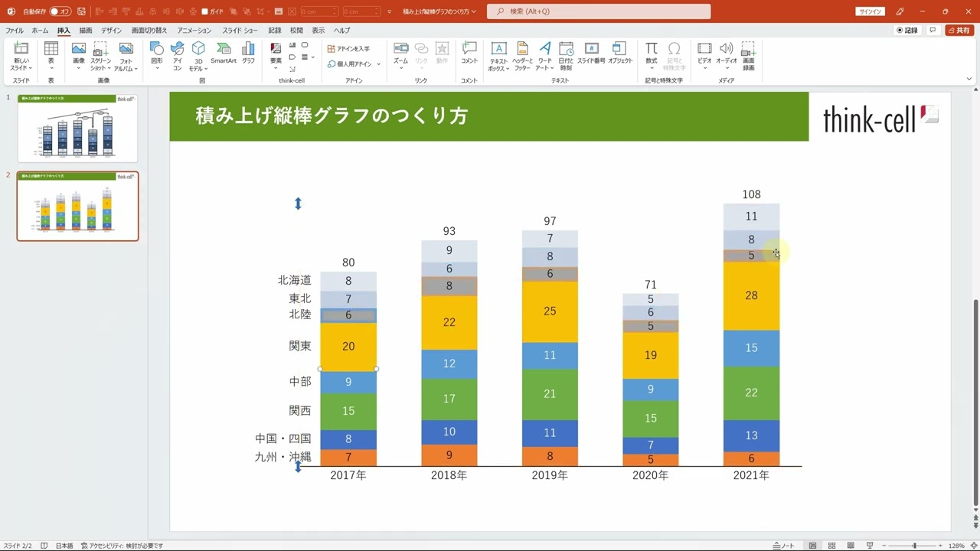Toggle the 自動保存 autosave switch

pos(60,11)
